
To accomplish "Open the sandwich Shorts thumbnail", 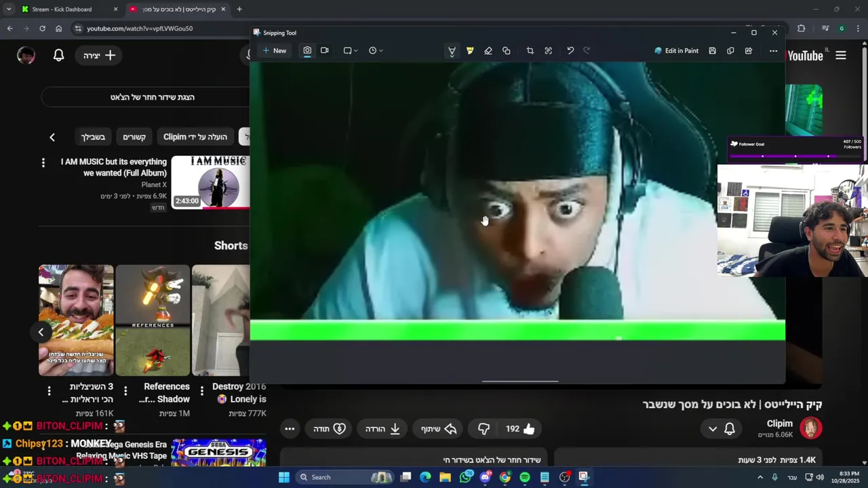I will coord(76,320).
